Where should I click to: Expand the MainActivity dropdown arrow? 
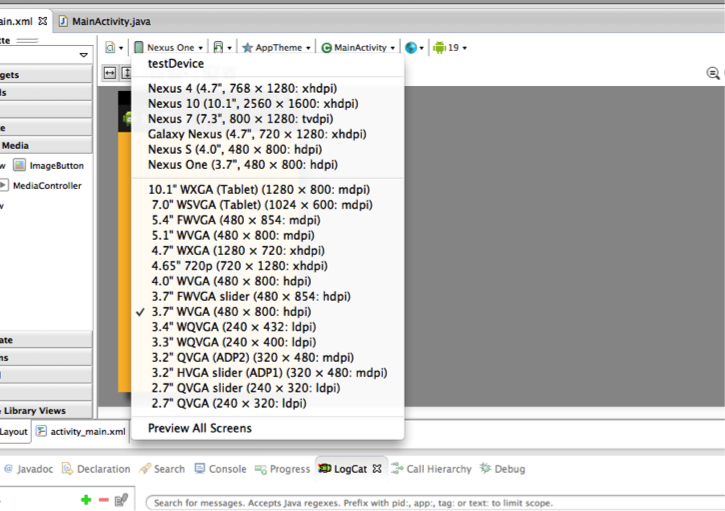coord(393,48)
